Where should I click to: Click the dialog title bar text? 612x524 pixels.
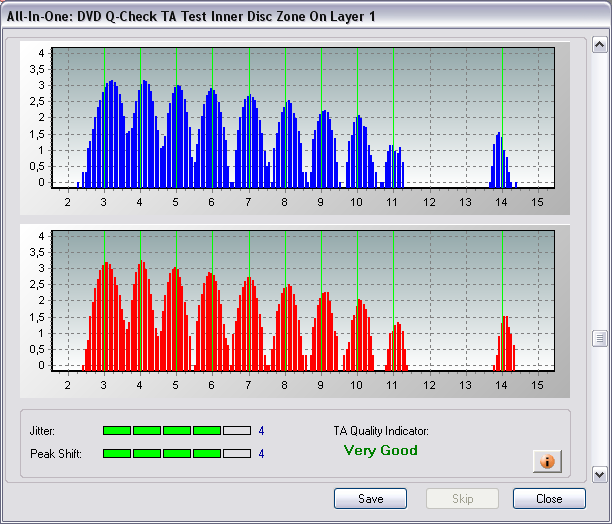click(191, 16)
